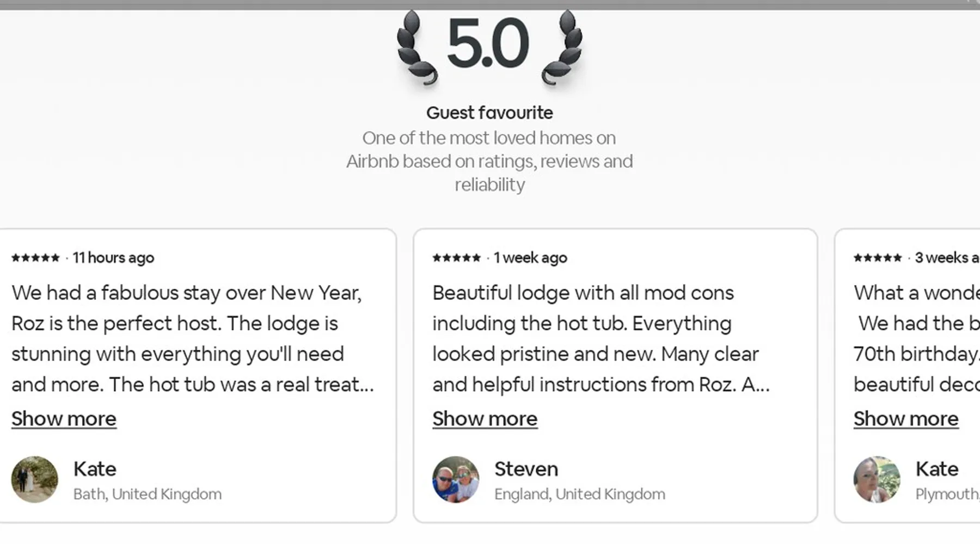Open the profile photo of Kate from Bath
This screenshot has width=980, height=544.
[35, 479]
